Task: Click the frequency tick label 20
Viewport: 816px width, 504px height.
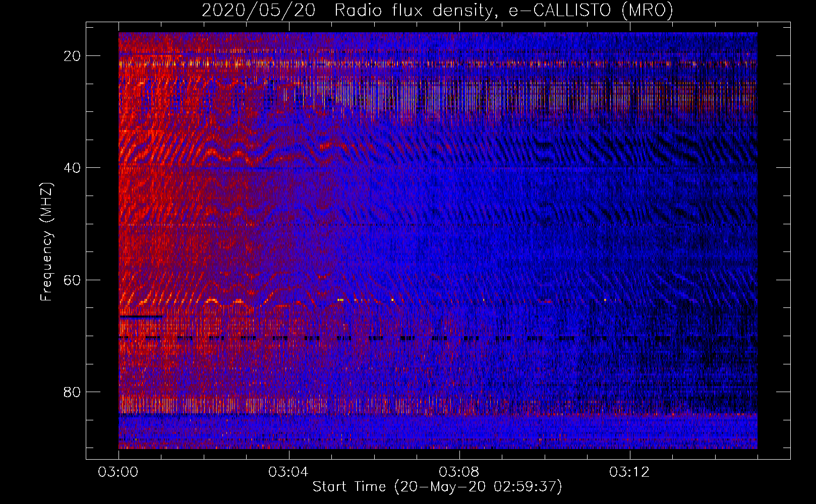Action: pyautogui.click(x=73, y=56)
